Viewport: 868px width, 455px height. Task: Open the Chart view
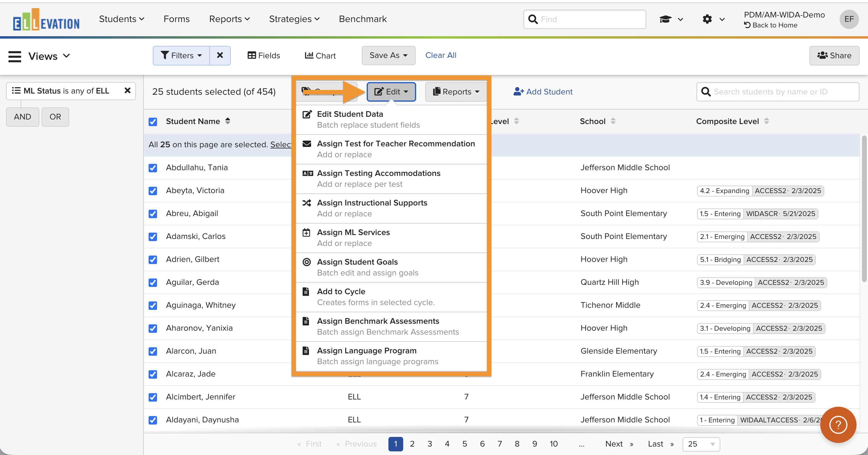(x=320, y=56)
